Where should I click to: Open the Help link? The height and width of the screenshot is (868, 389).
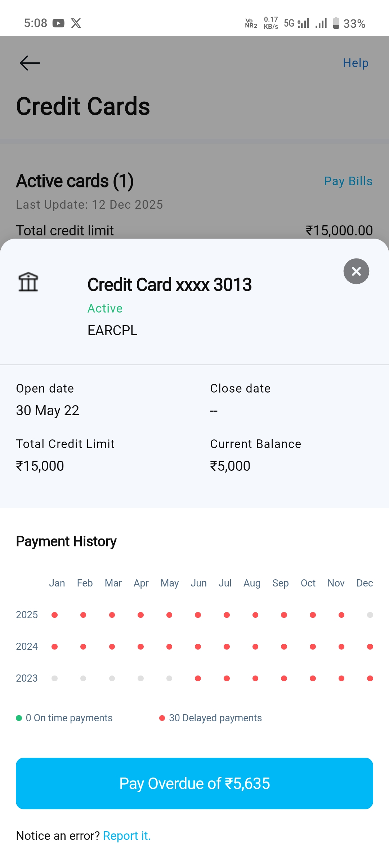coord(356,63)
